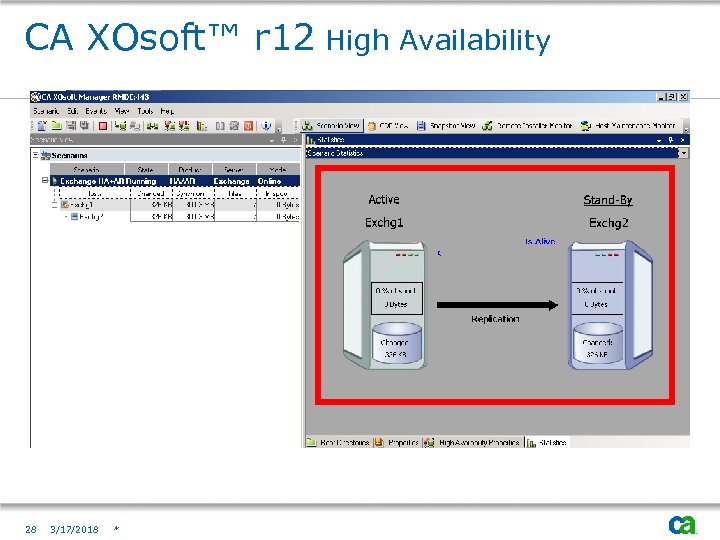Select the Exchg2 replica row
The height and width of the screenshot is (540, 720).
[x=184, y=216]
